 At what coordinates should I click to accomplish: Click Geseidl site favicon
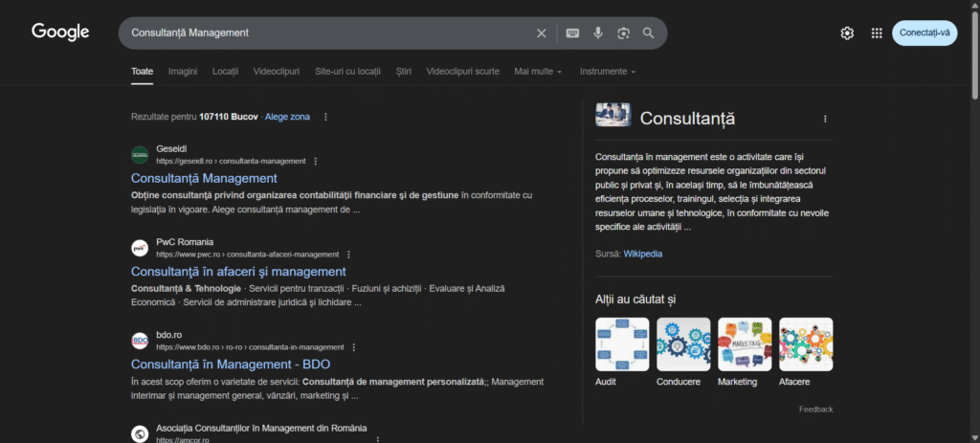[x=140, y=155]
